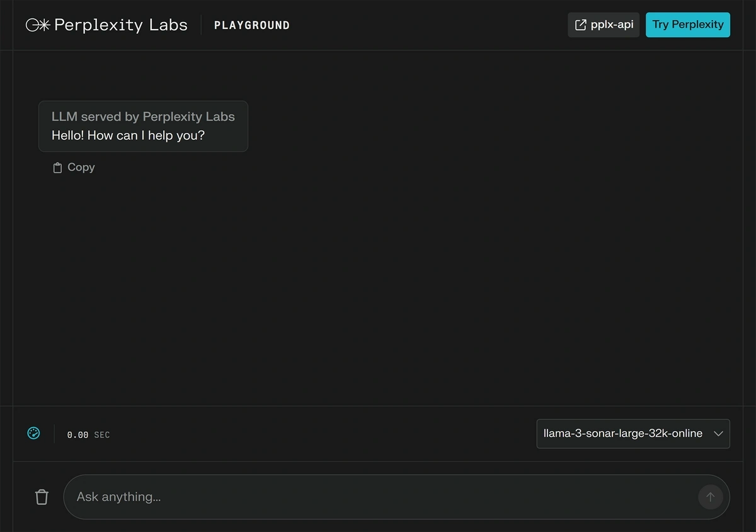Click the Perplexity asterisk logo icon
This screenshot has width=756, height=532.
pos(37,25)
